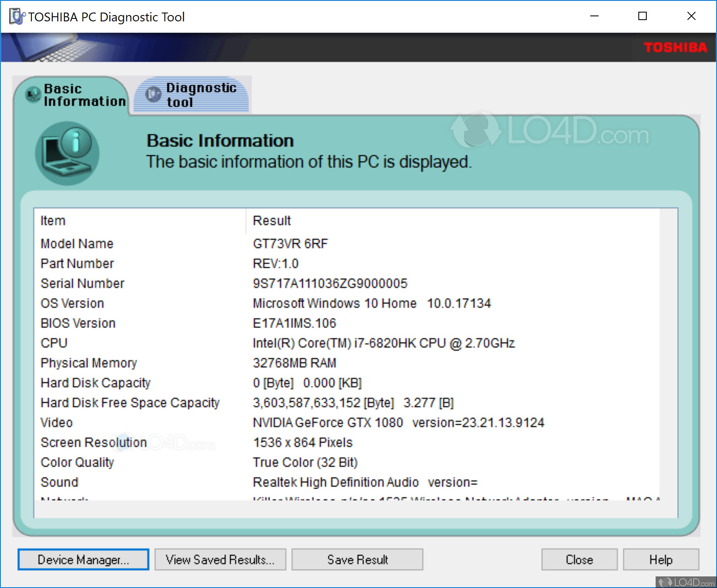Click the Close button at bottom

[579, 560]
